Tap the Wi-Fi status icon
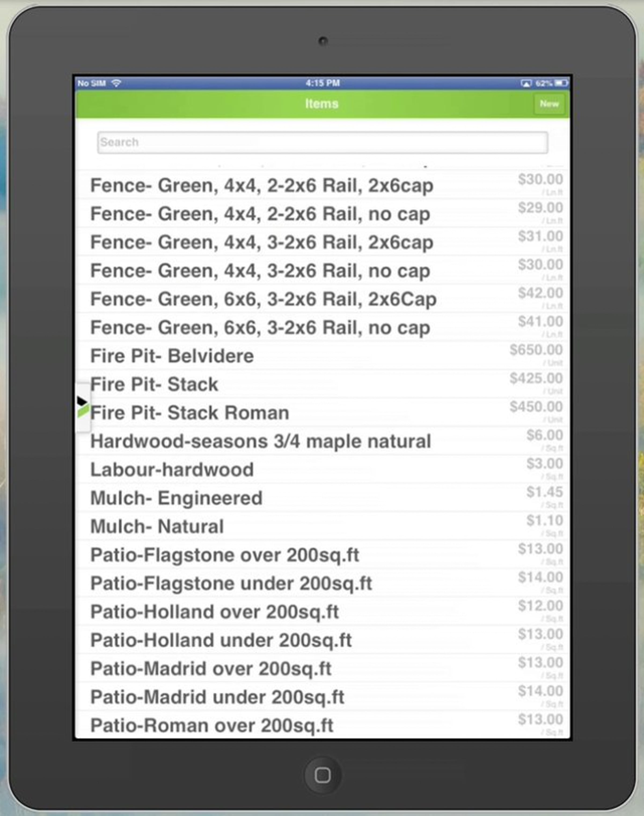Image resolution: width=644 pixels, height=816 pixels. [116, 83]
